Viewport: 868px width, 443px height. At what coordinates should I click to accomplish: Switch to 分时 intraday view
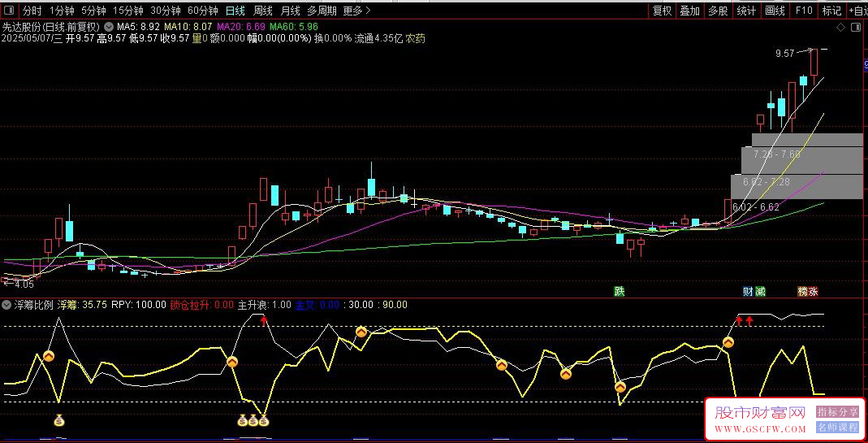32,10
